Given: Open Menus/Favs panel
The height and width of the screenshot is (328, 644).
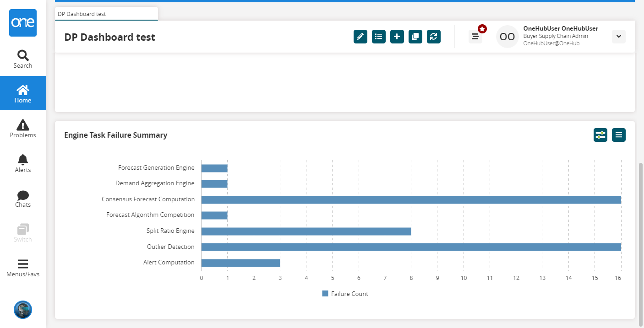Looking at the screenshot, I should (x=23, y=268).
